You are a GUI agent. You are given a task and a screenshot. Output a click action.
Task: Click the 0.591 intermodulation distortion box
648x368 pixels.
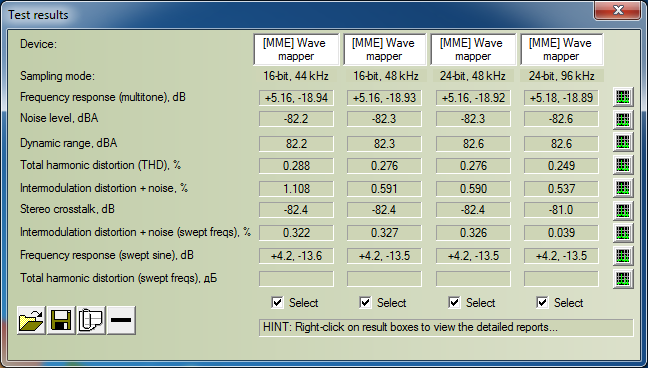(384, 189)
